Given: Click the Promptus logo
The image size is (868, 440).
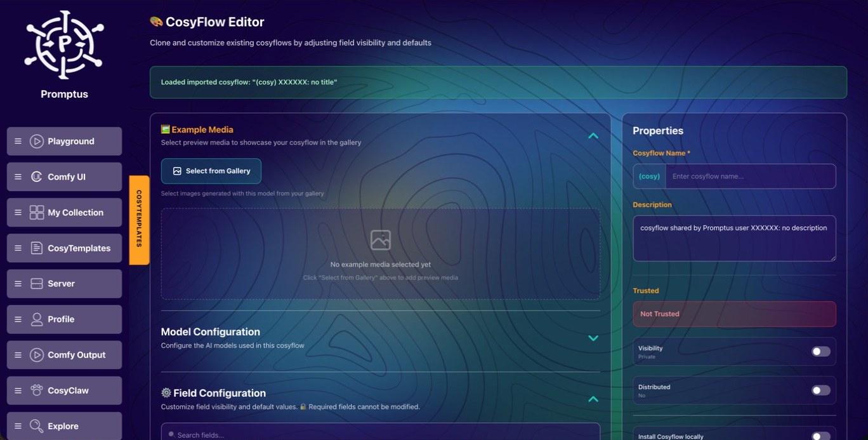Looking at the screenshot, I should [x=64, y=44].
